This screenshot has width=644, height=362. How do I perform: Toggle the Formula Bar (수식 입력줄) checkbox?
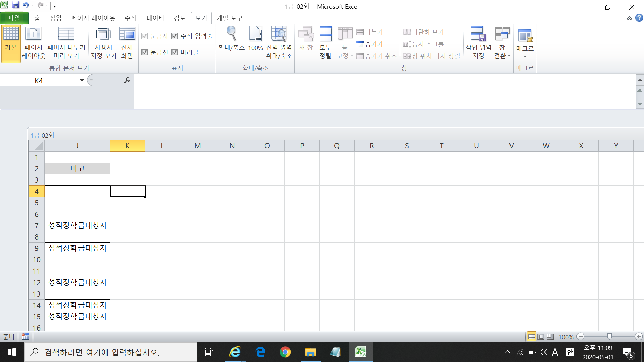click(175, 36)
